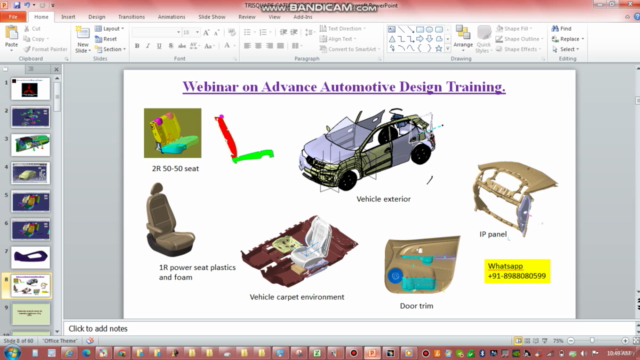This screenshot has height=360, width=640.
Task: Toggle Bold formatting
Action: coord(137,46)
